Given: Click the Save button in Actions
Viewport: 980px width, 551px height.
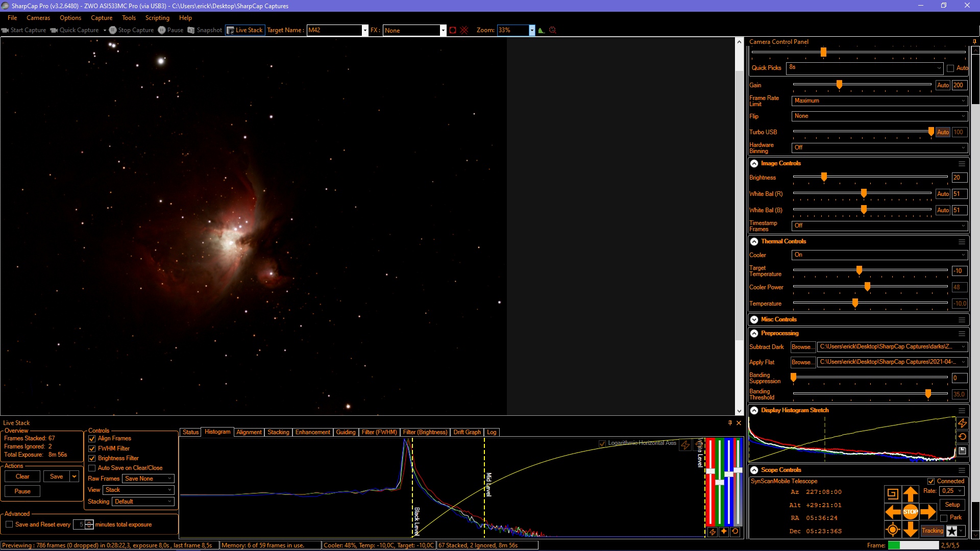Looking at the screenshot, I should tap(57, 477).
